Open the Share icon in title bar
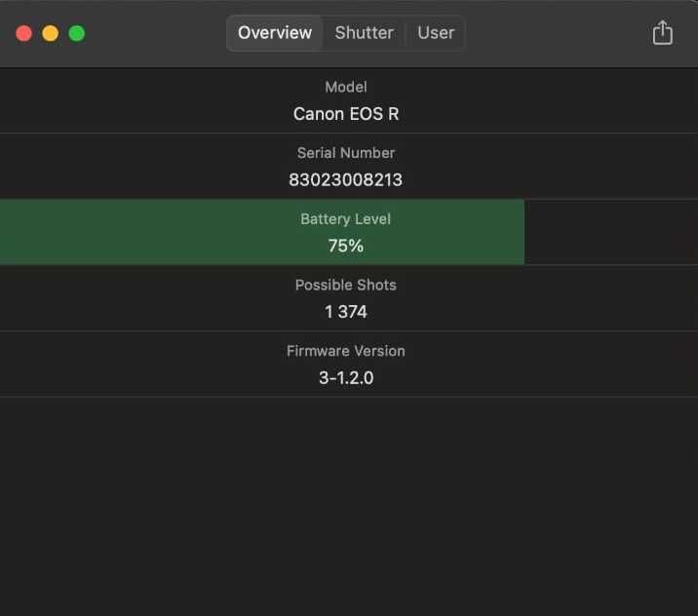This screenshot has height=616, width=698. click(662, 32)
